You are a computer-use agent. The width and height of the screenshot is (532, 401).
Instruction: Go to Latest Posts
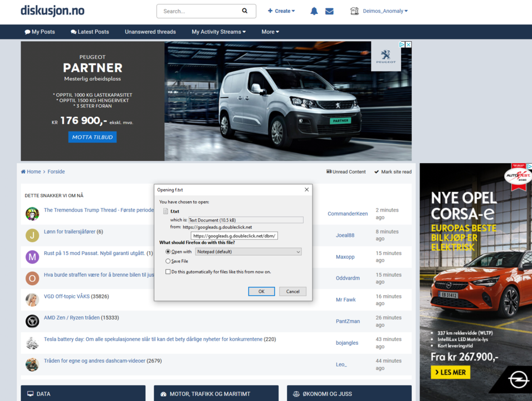pos(90,32)
